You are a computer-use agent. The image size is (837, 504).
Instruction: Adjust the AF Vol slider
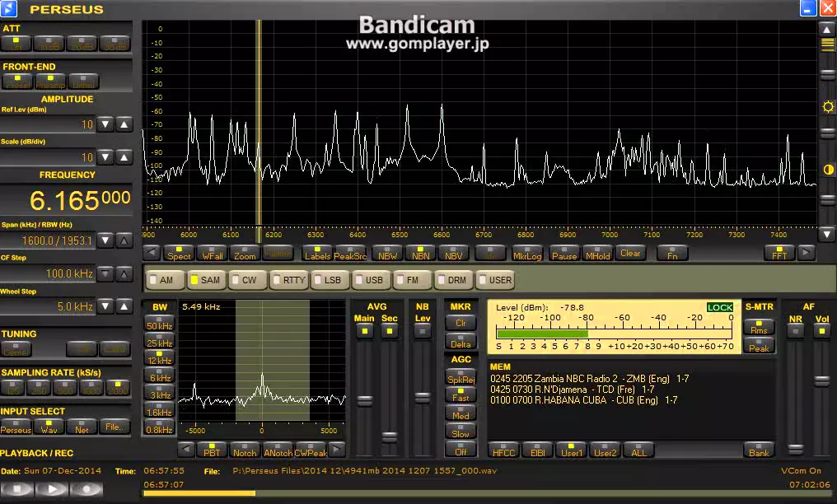tap(822, 380)
